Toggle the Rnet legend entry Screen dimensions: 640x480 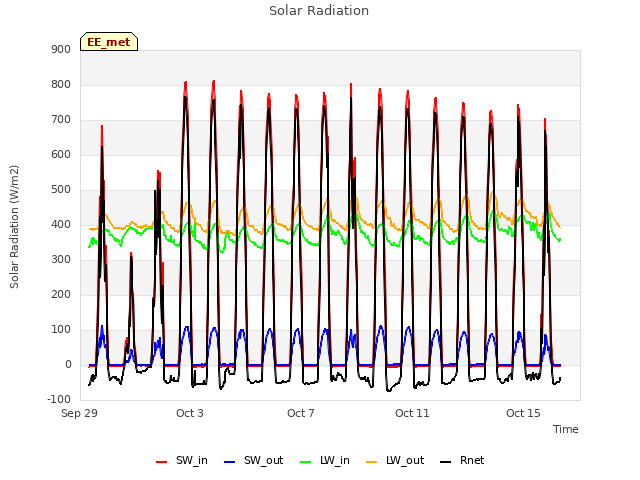point(462,460)
